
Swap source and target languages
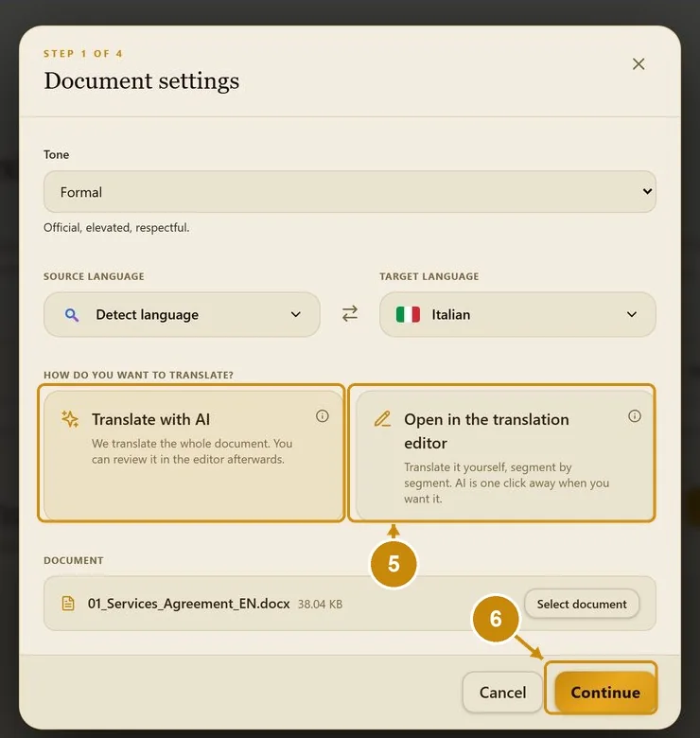point(350,313)
